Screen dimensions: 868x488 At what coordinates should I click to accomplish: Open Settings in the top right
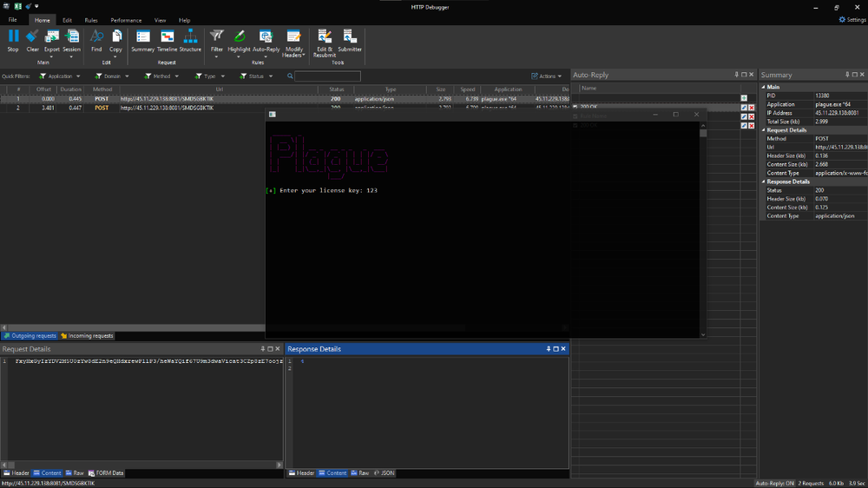pos(852,20)
